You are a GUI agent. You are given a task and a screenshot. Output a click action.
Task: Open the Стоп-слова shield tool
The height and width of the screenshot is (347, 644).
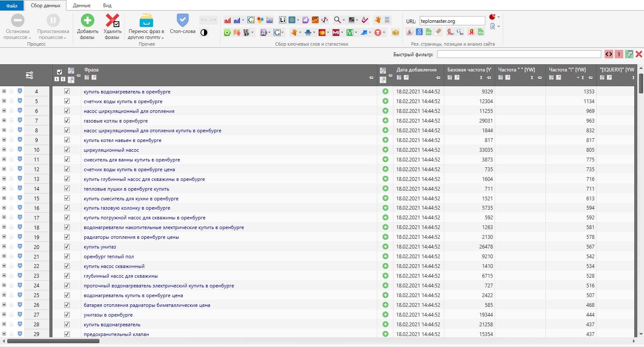[x=182, y=20]
